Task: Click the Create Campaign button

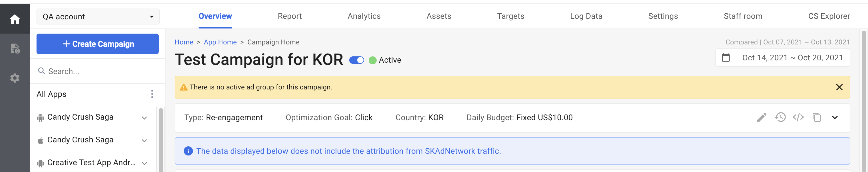Action: [x=97, y=44]
